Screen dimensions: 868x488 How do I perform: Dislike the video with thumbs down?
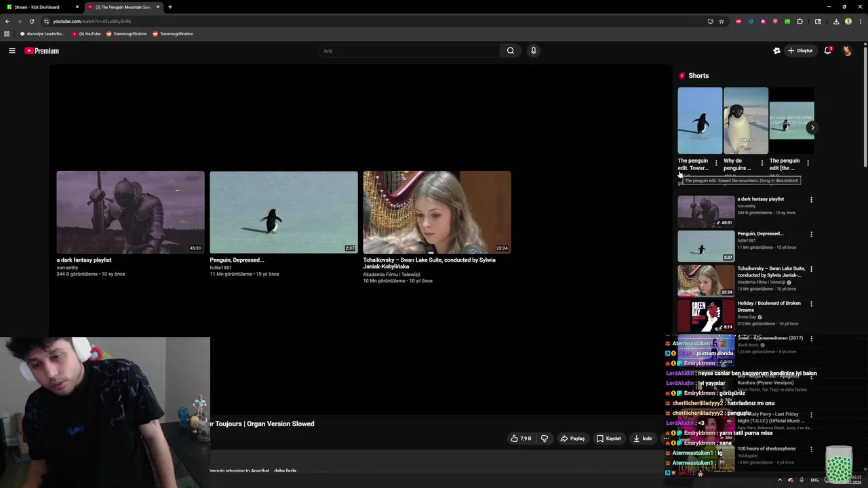pos(545,439)
